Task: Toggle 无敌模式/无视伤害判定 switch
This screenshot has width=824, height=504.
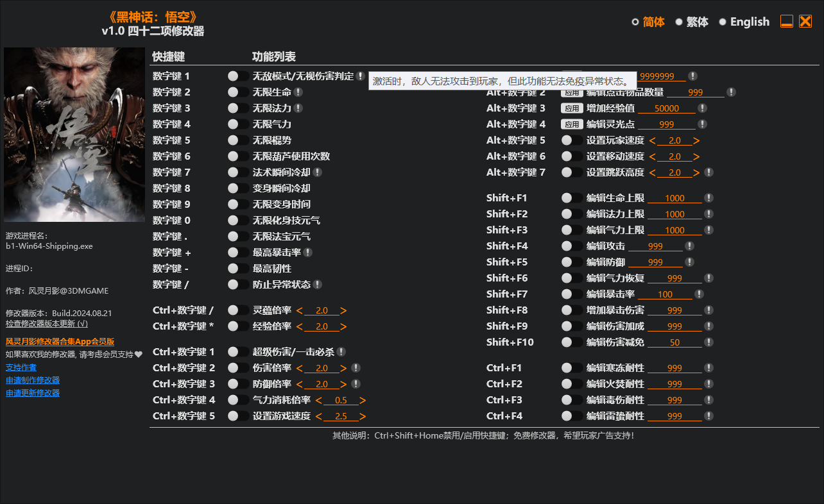Action: [x=238, y=76]
